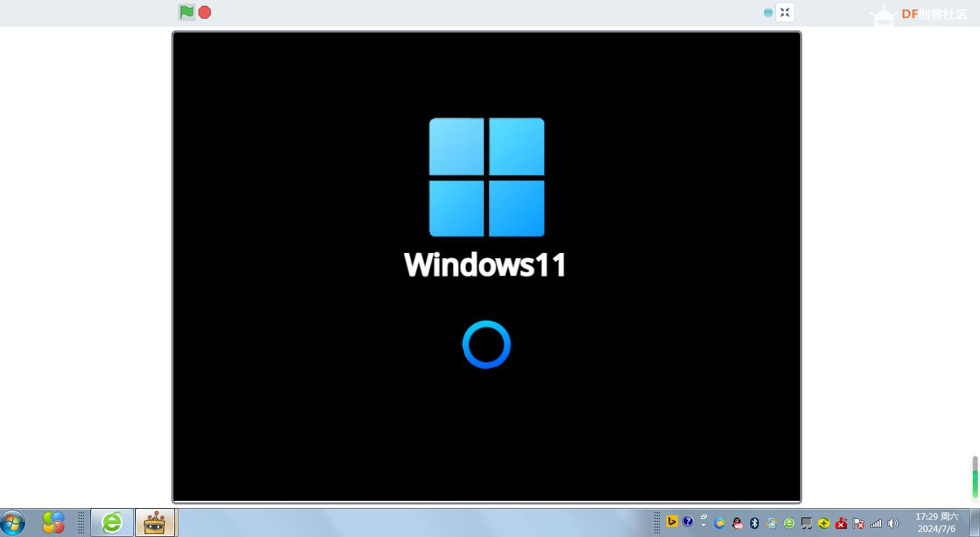Open the volume speaker tray icon
This screenshot has height=537, width=980.
pyautogui.click(x=893, y=523)
